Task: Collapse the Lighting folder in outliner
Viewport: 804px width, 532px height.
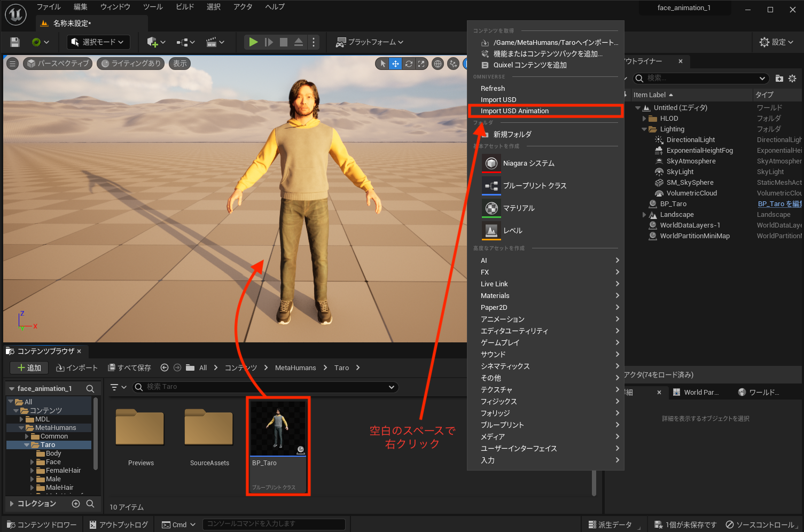Action: point(644,129)
